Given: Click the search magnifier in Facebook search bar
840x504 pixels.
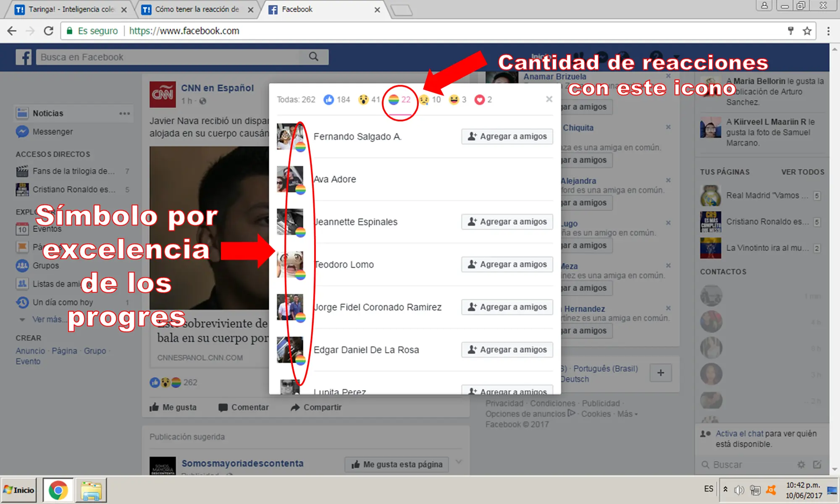Looking at the screenshot, I should point(313,57).
